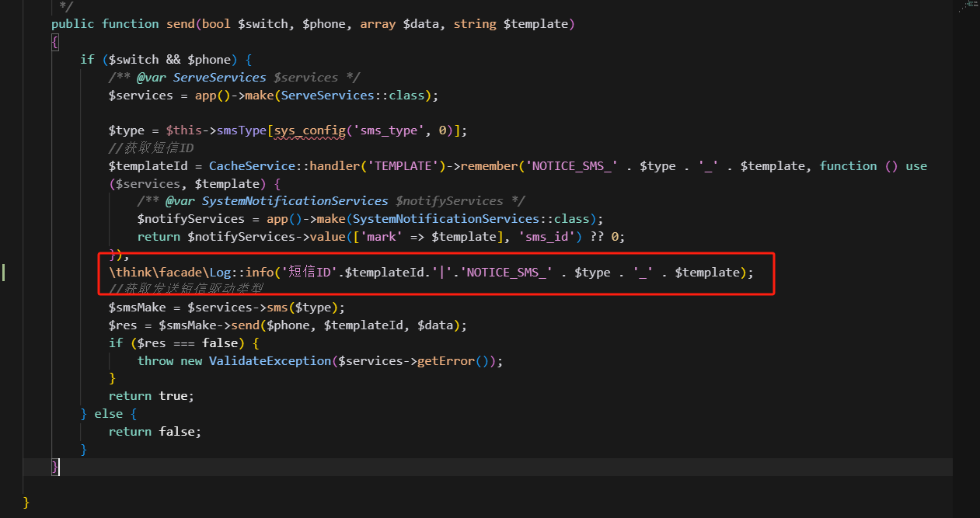Click the 'return true;' statement
The width and height of the screenshot is (980, 518).
coord(151,396)
